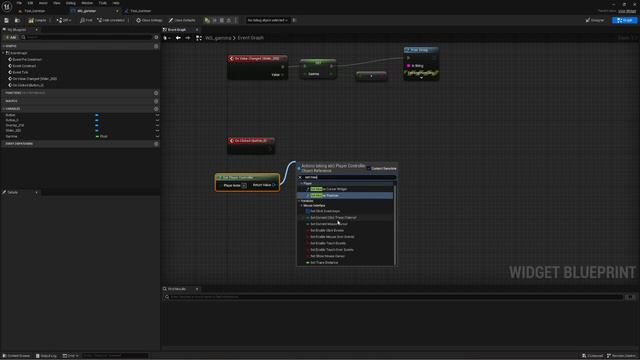Open the Help menu
Screen dimensions: 640x360
pyautogui.click(x=116, y=3)
